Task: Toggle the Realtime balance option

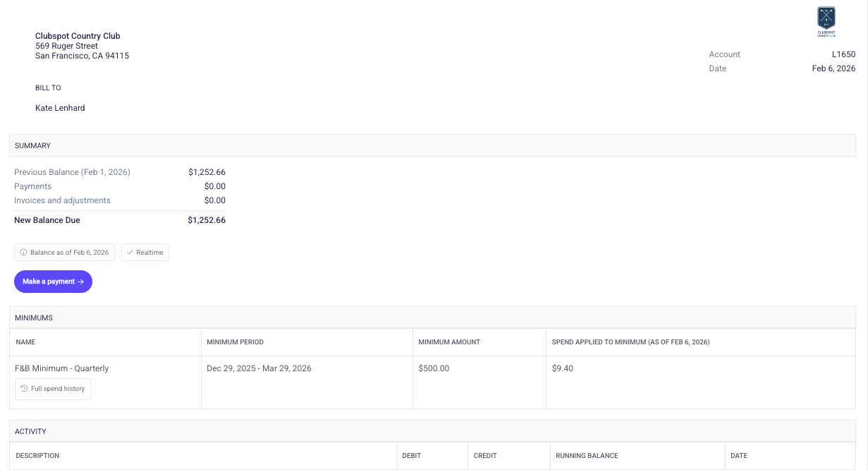Action: pyautogui.click(x=145, y=253)
